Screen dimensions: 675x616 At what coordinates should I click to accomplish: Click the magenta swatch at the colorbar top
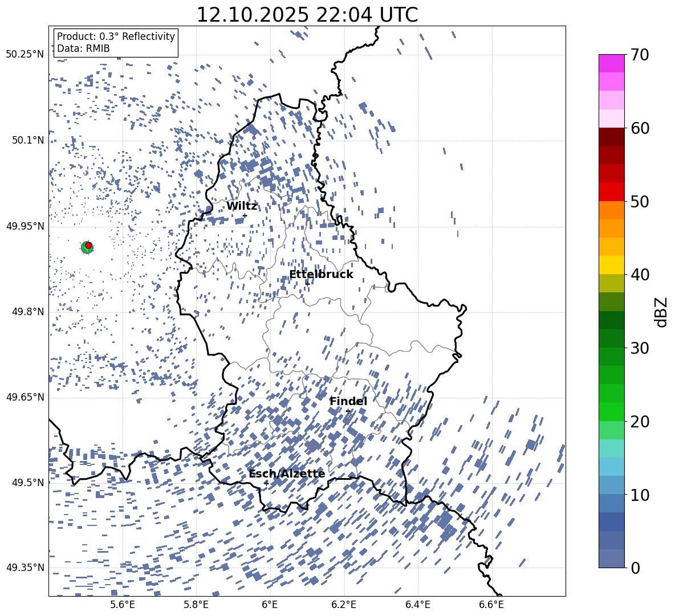click(x=611, y=63)
